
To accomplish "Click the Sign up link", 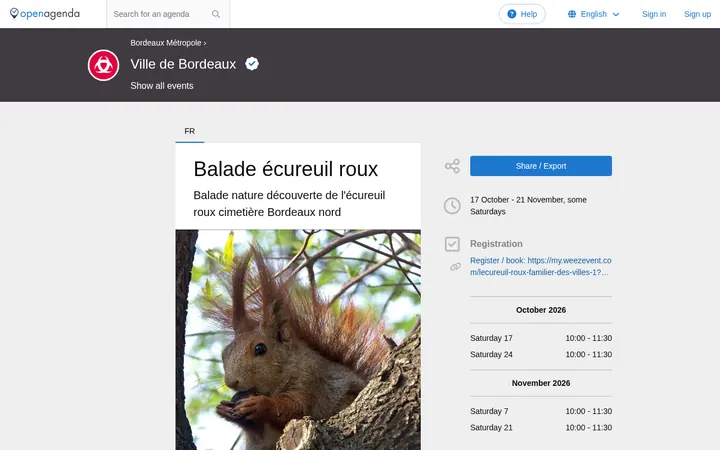I will coord(697,14).
